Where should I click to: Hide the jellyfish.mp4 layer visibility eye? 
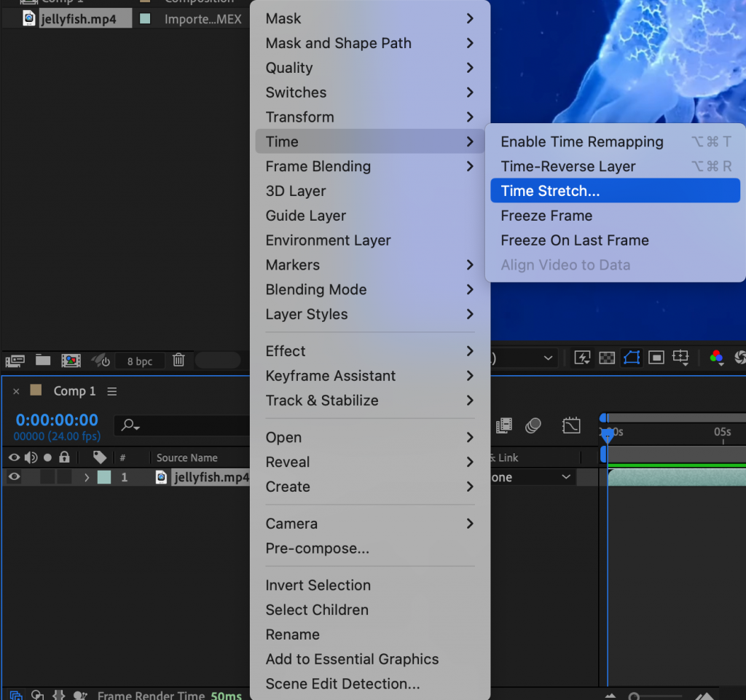(15, 477)
